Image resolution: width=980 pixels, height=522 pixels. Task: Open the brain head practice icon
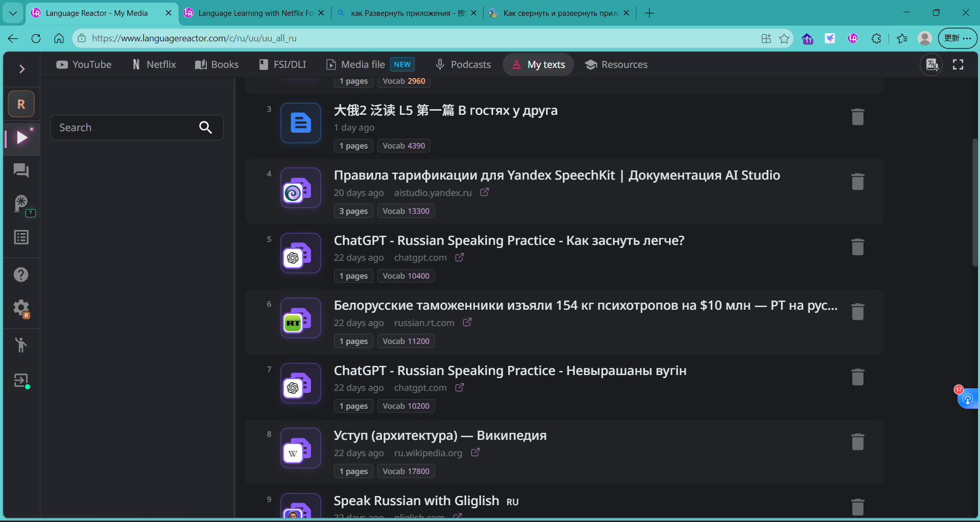(x=21, y=204)
